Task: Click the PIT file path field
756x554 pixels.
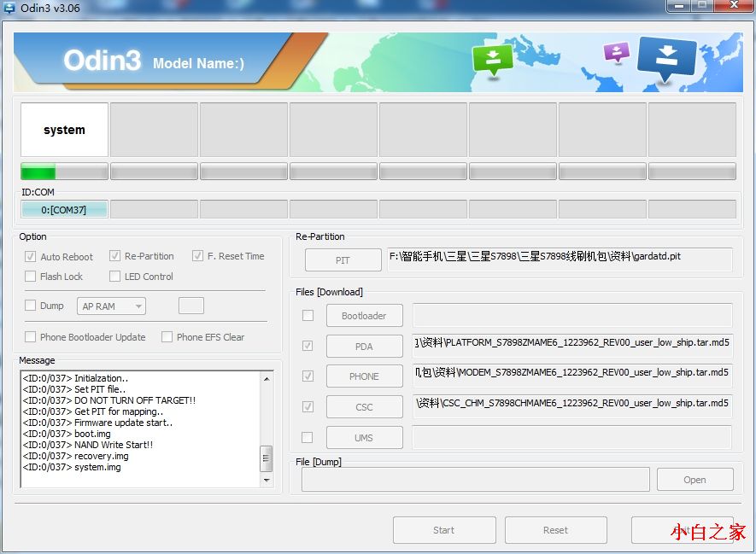Action: tap(560, 260)
